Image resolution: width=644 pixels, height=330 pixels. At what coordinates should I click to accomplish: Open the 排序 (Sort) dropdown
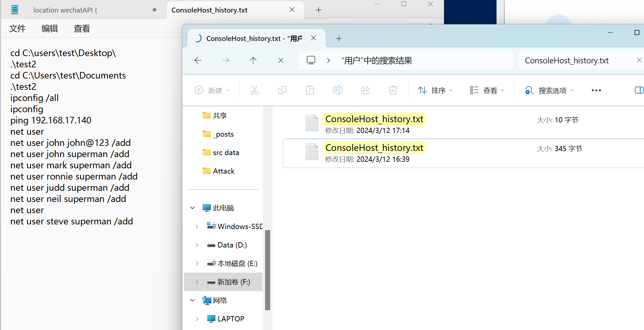[435, 90]
